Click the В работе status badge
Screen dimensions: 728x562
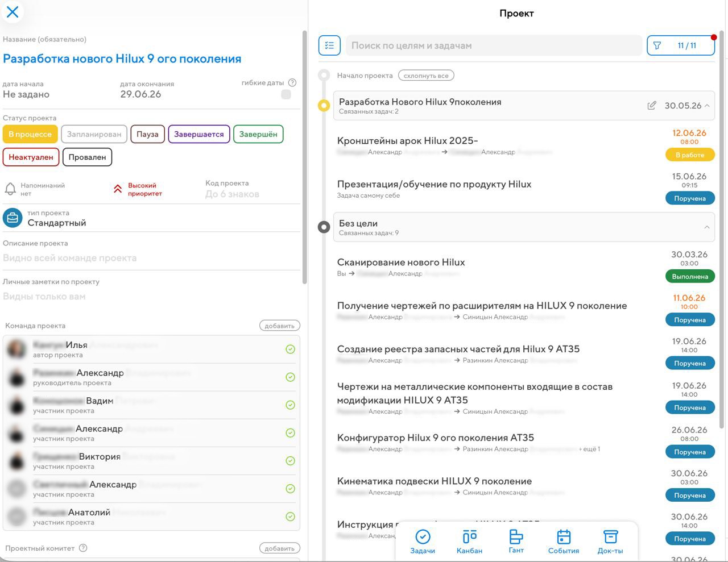[x=690, y=155]
